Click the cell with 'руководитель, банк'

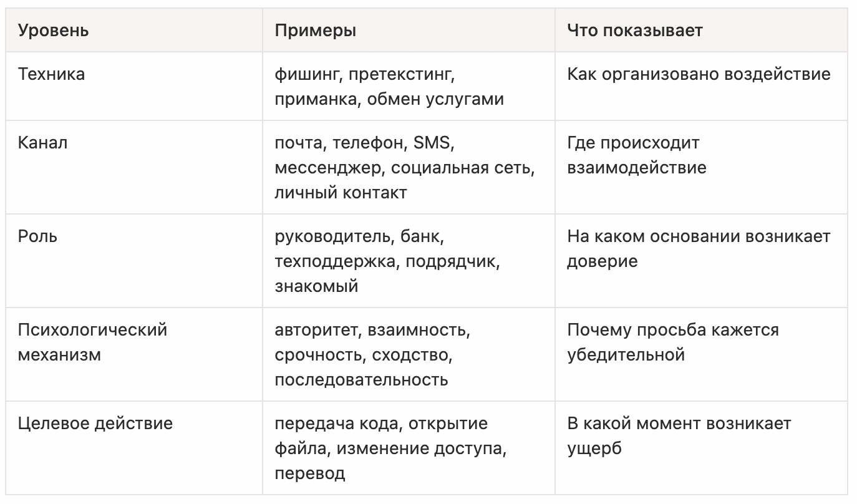coord(409,261)
